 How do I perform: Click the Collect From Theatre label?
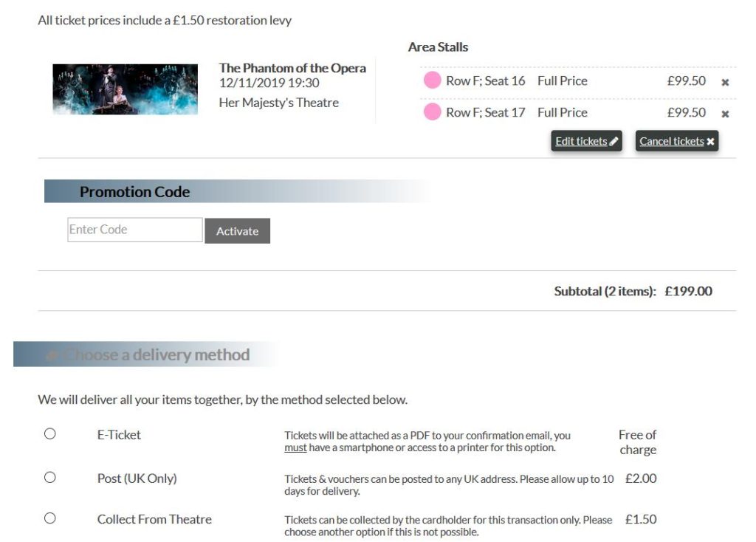click(x=154, y=519)
